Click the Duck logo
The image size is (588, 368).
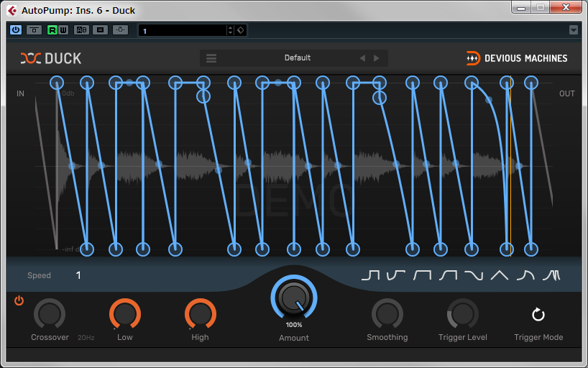[51, 58]
